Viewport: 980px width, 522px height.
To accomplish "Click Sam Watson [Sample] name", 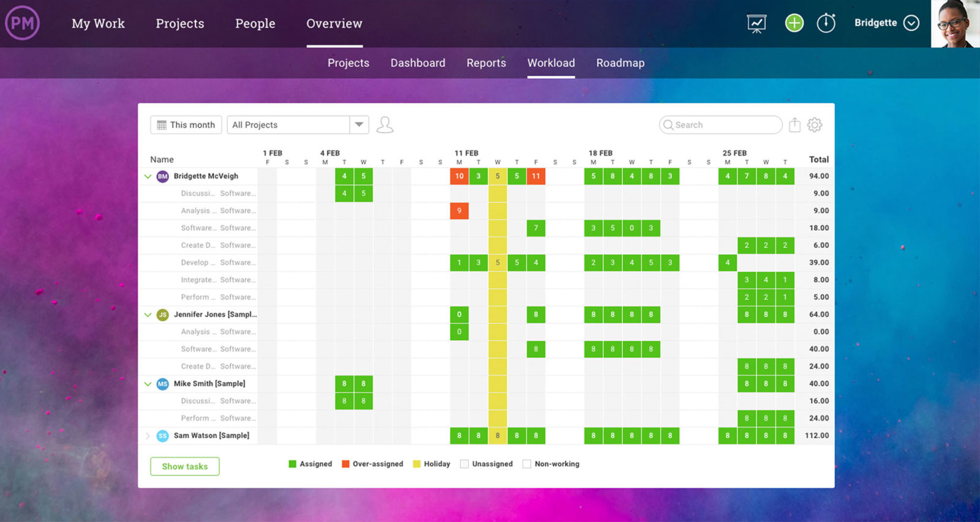I will 211,436.
